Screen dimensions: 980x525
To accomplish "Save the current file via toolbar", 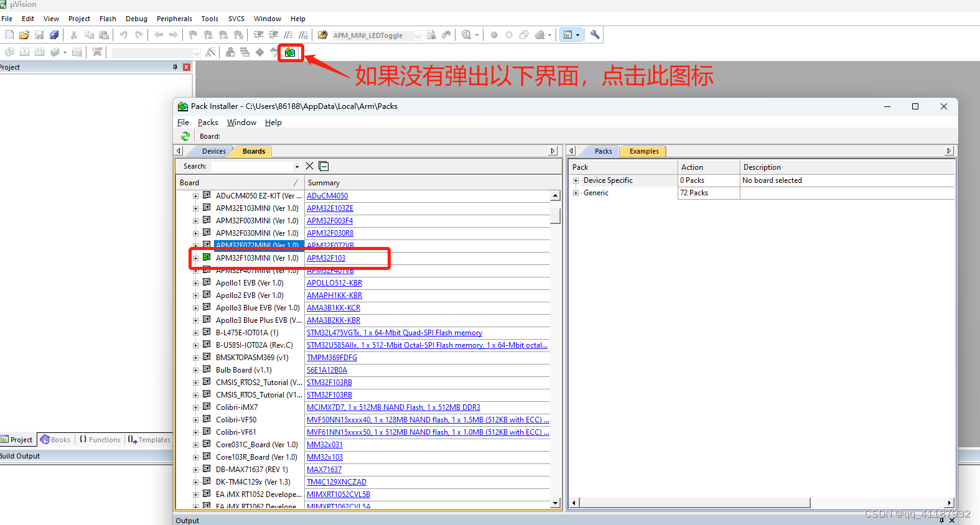I will pos(39,35).
